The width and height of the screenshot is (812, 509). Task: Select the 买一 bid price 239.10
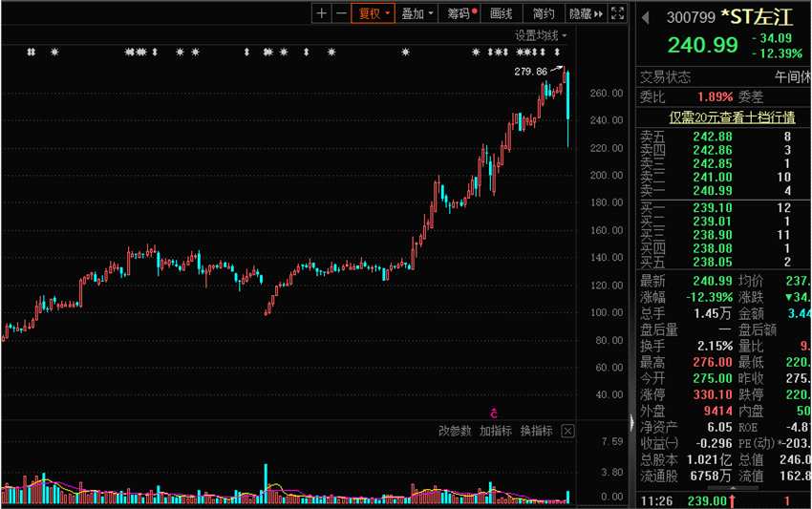point(713,207)
